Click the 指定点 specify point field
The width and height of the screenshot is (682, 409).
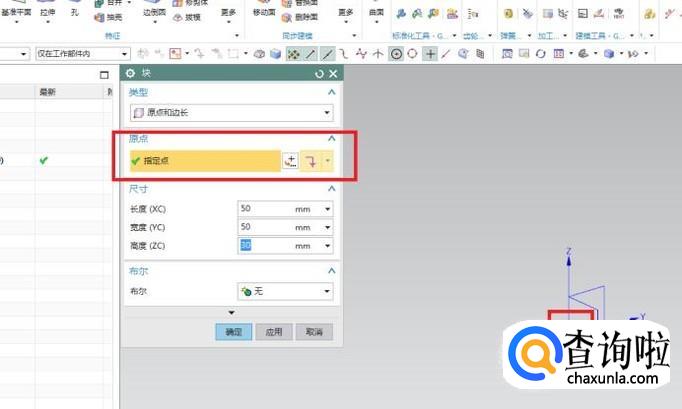[205, 161]
